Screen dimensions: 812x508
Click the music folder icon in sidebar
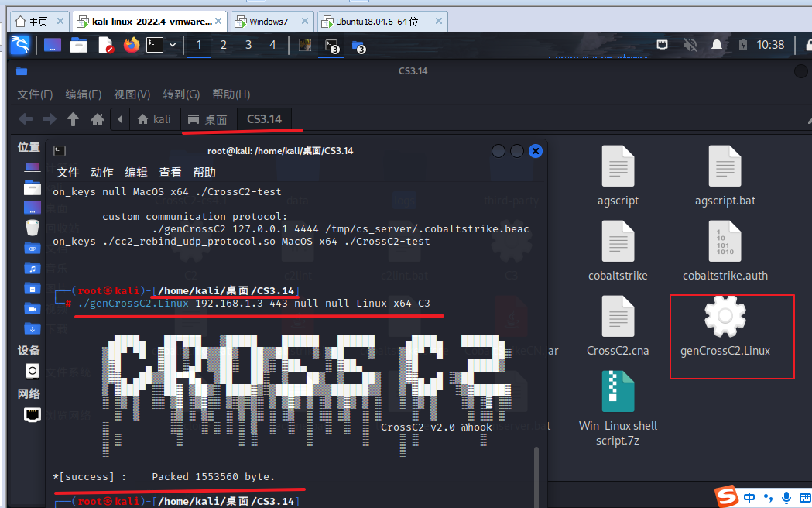pyautogui.click(x=32, y=268)
